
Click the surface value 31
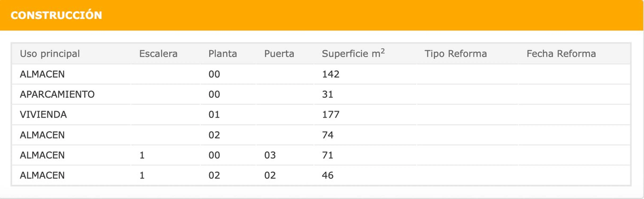click(x=328, y=94)
